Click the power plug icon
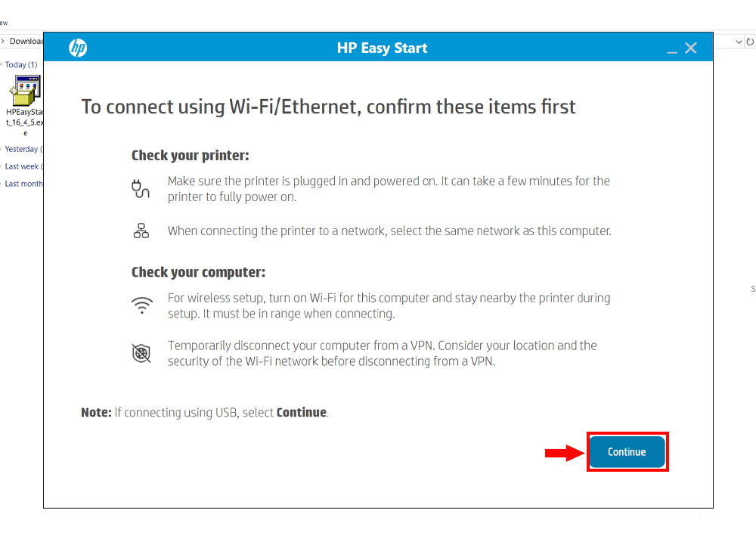This screenshot has height=536, width=756. point(141,188)
